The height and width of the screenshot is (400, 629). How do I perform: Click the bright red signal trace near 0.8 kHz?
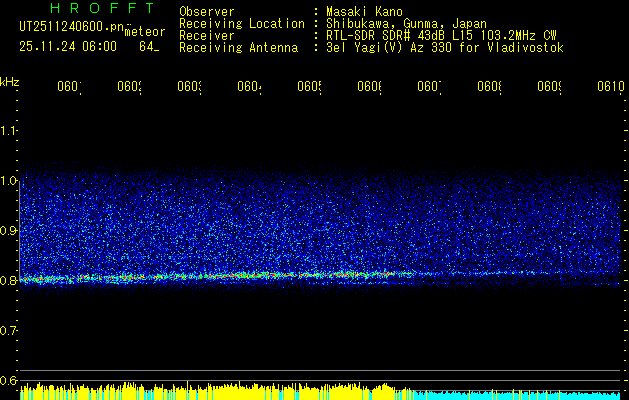point(209,276)
